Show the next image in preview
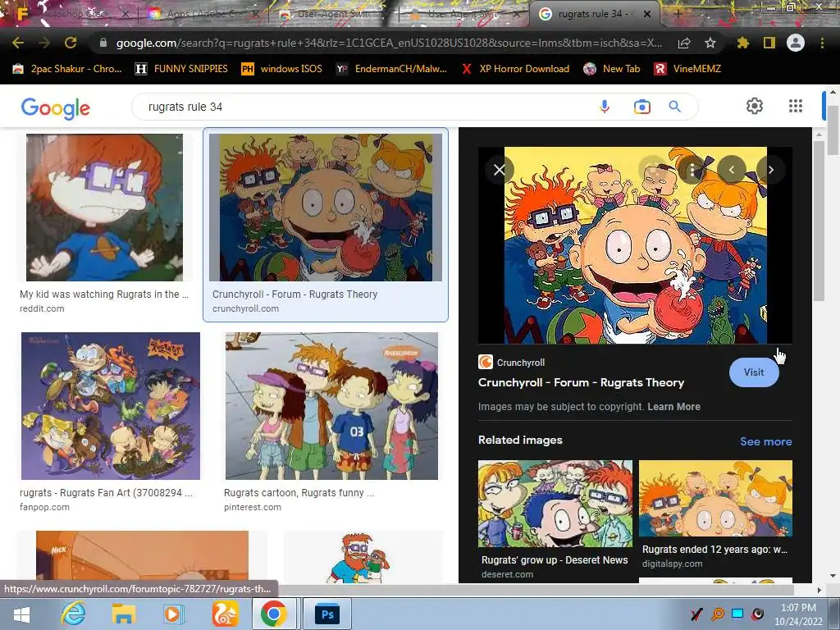840x630 pixels. pyautogui.click(x=770, y=170)
